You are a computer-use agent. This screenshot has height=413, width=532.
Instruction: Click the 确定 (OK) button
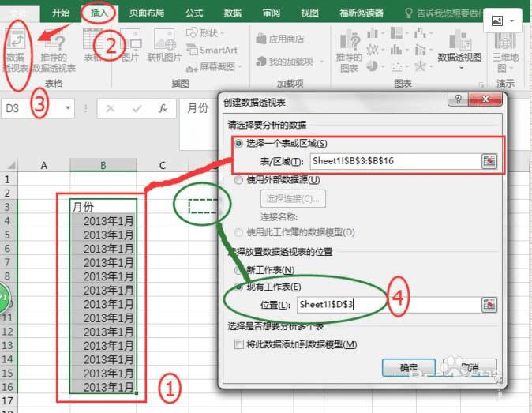click(x=409, y=367)
